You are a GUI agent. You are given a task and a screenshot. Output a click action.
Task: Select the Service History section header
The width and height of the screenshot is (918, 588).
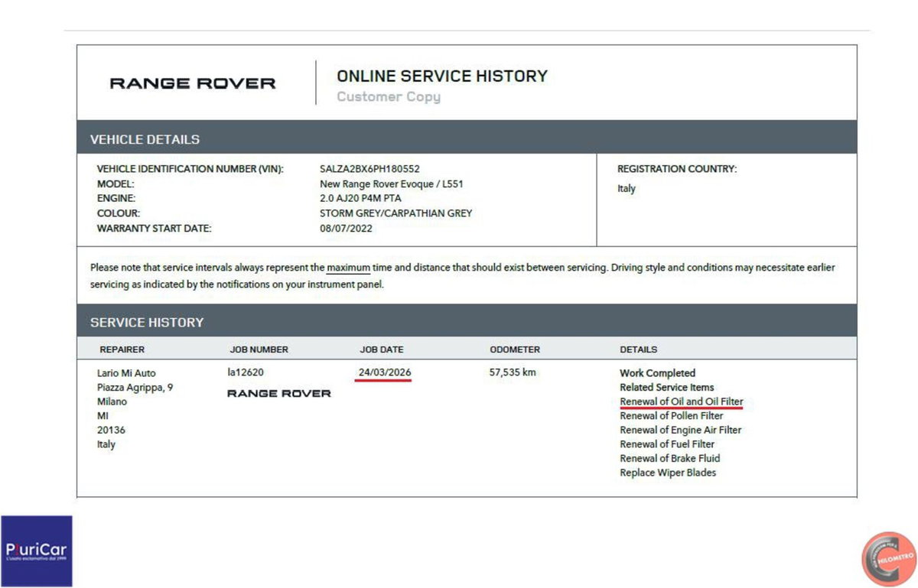coord(467,322)
